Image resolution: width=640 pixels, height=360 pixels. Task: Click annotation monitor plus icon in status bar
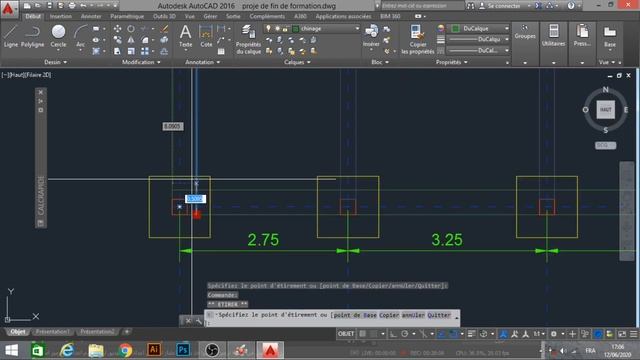[572, 334]
